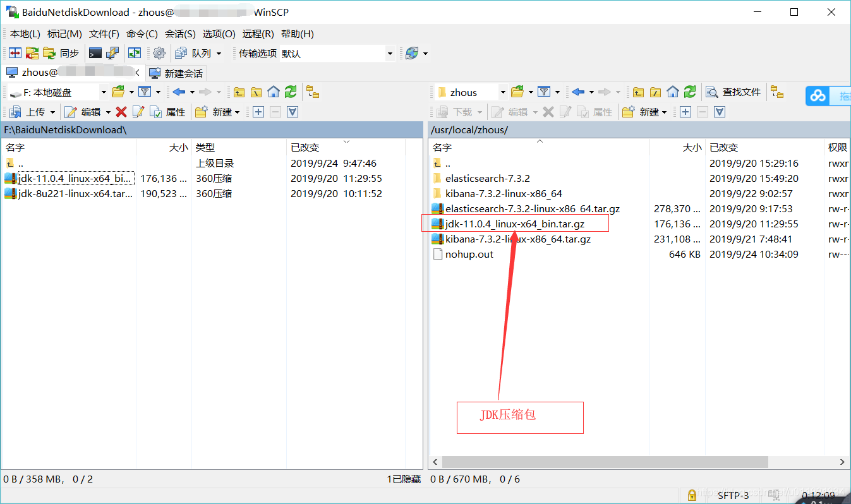Click the filter icon in local panel
This screenshot has height=504, width=851.
(145, 92)
